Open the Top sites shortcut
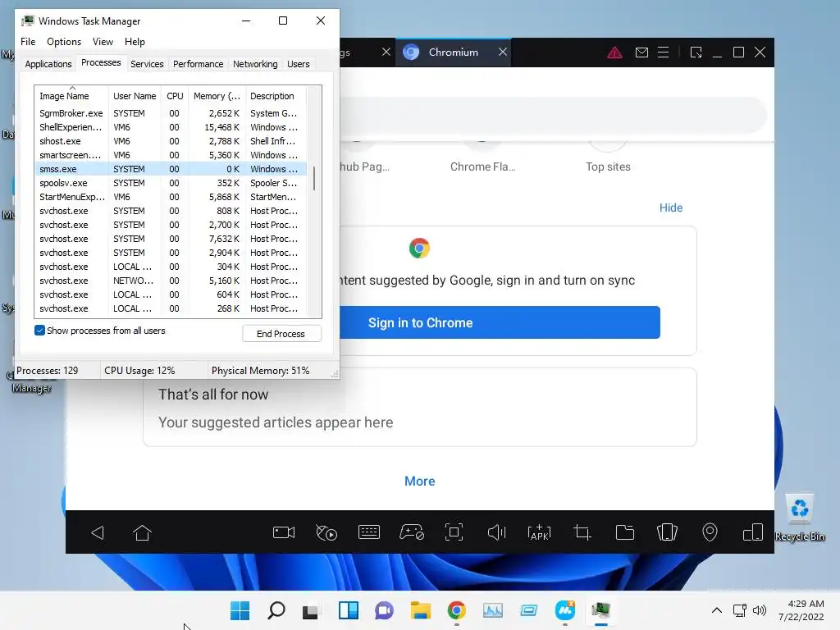The width and height of the screenshot is (840, 630). point(608,155)
